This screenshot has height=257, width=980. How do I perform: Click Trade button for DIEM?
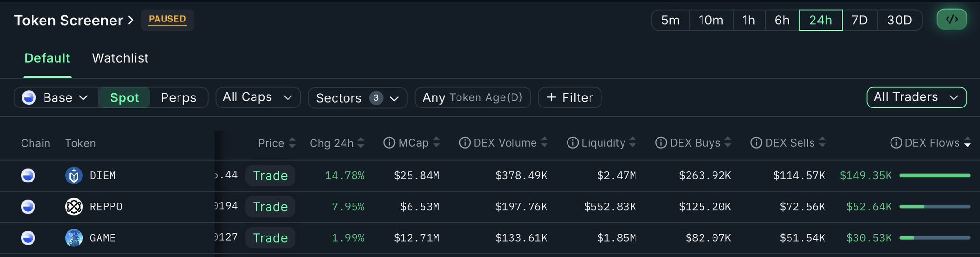270,176
